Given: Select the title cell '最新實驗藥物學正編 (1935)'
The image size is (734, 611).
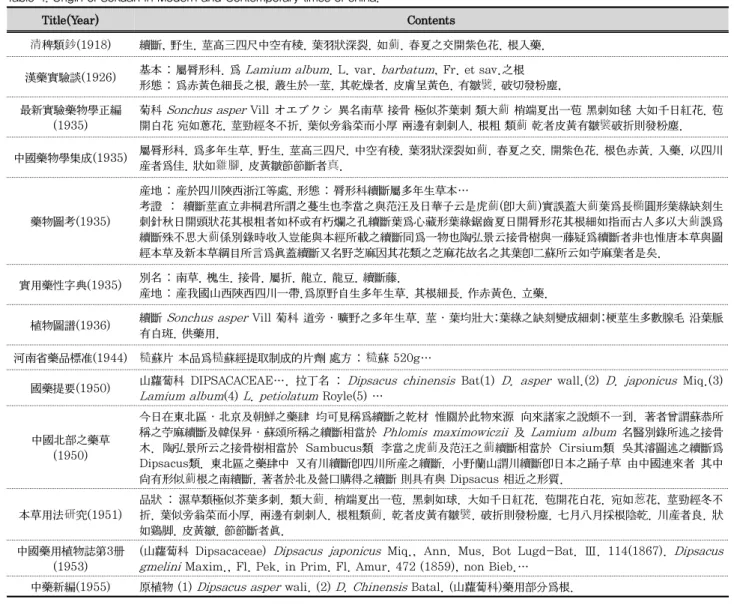Looking at the screenshot, I should point(70,118).
